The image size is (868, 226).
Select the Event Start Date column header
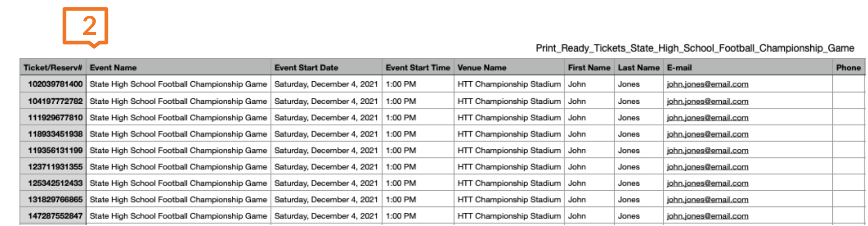tap(326, 68)
